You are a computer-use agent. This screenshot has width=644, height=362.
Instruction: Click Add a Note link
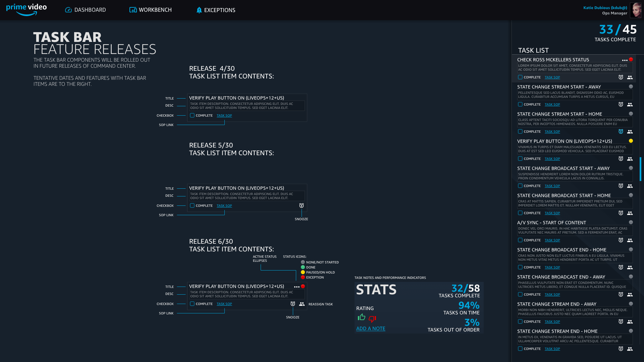[371, 328]
